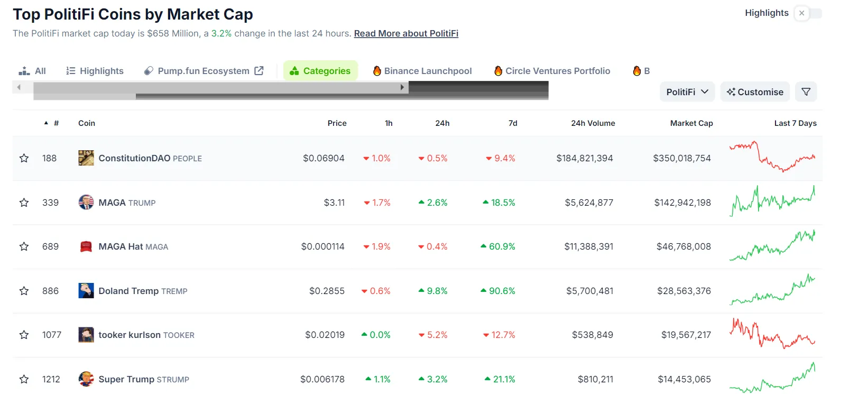Favorite ConstitutionDAO with the star

point(24,158)
